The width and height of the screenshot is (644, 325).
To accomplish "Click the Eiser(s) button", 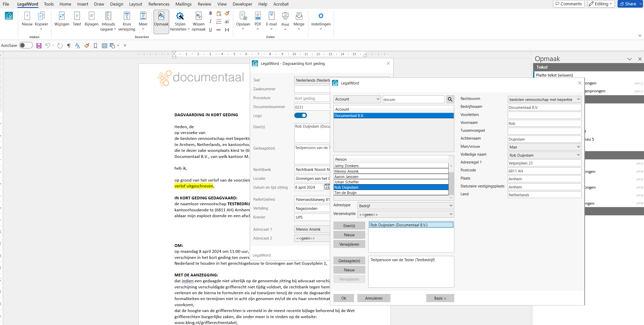I will click(x=349, y=226).
